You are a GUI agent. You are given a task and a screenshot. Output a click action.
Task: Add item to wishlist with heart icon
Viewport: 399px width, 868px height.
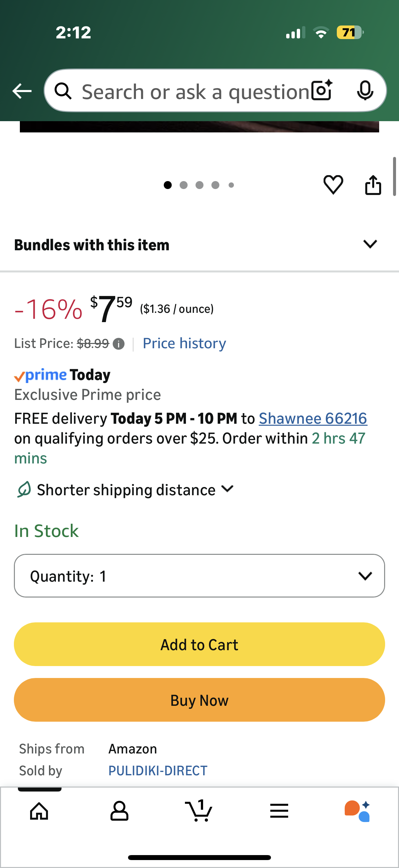point(333,184)
